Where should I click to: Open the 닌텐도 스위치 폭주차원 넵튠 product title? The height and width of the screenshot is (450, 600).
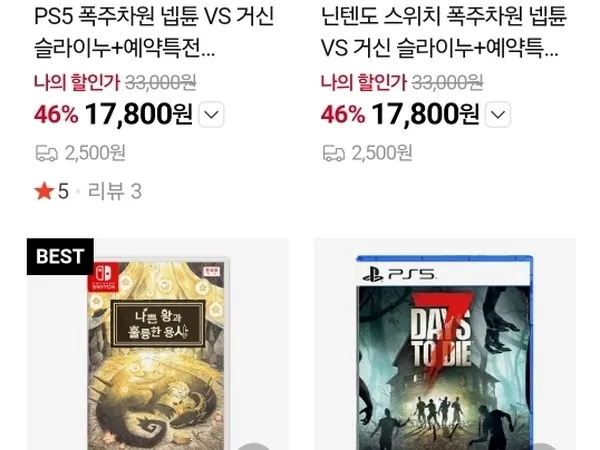(443, 33)
